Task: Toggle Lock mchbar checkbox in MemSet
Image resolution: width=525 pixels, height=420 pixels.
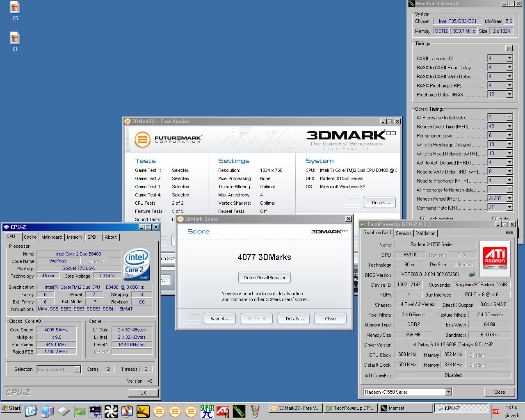Action: click(422, 219)
